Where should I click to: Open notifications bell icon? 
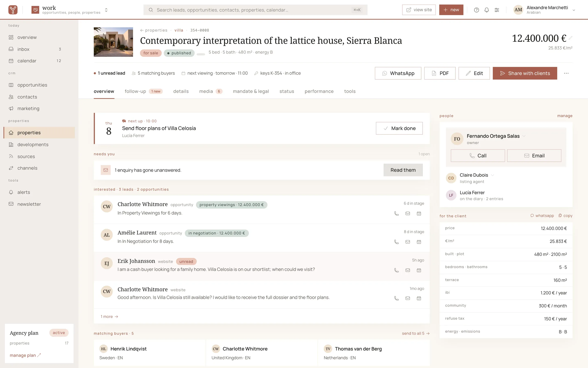(x=487, y=10)
